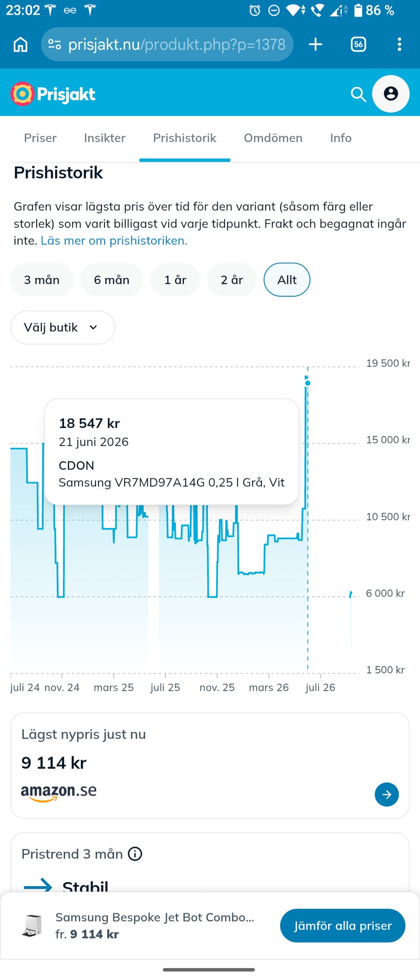Image resolution: width=420 pixels, height=980 pixels.
Task: Tap Jämför alla priser button
Action: pyautogui.click(x=343, y=925)
